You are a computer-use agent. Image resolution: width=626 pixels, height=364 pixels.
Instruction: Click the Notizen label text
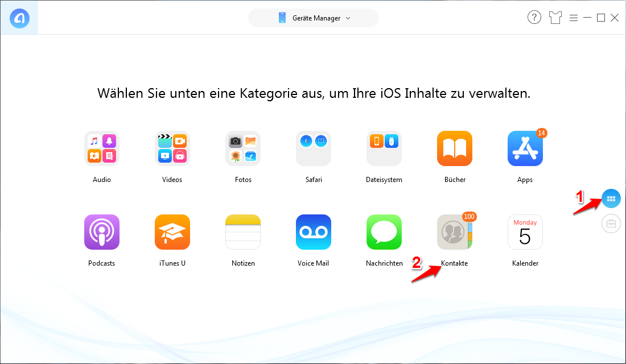coord(243,263)
